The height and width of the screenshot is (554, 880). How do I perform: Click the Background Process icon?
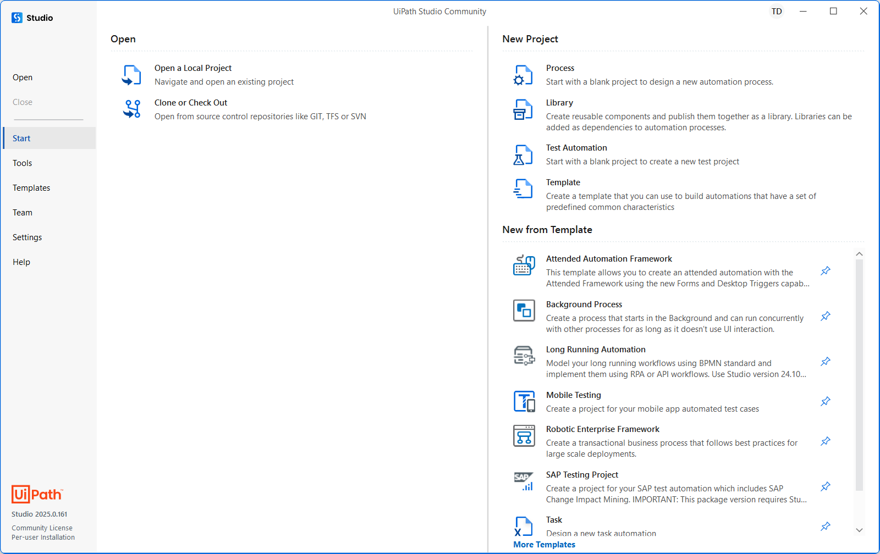[x=524, y=310]
